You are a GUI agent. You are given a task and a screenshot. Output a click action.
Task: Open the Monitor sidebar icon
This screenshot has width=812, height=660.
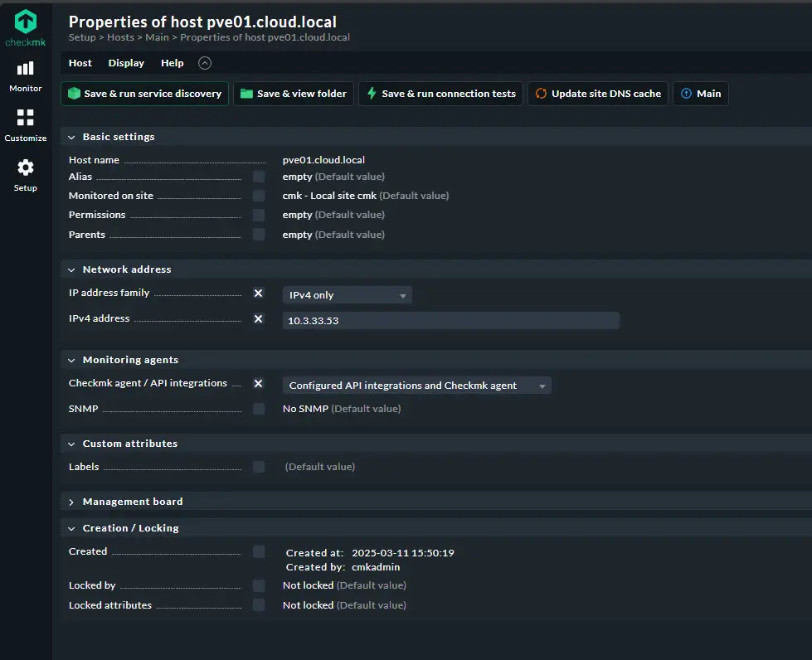26,69
